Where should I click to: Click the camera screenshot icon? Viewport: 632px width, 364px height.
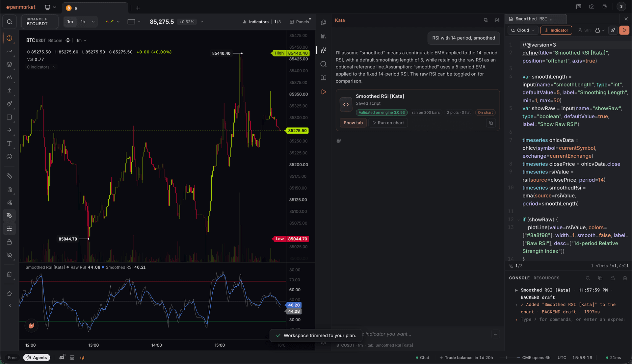pos(592,7)
